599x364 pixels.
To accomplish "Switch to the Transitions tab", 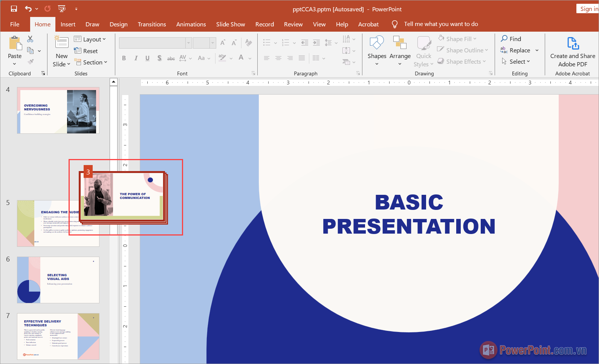I will pyautogui.click(x=152, y=24).
